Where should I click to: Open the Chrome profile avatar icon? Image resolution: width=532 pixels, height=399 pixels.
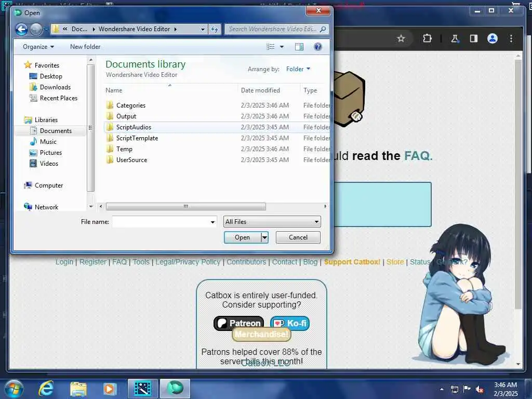(493, 38)
